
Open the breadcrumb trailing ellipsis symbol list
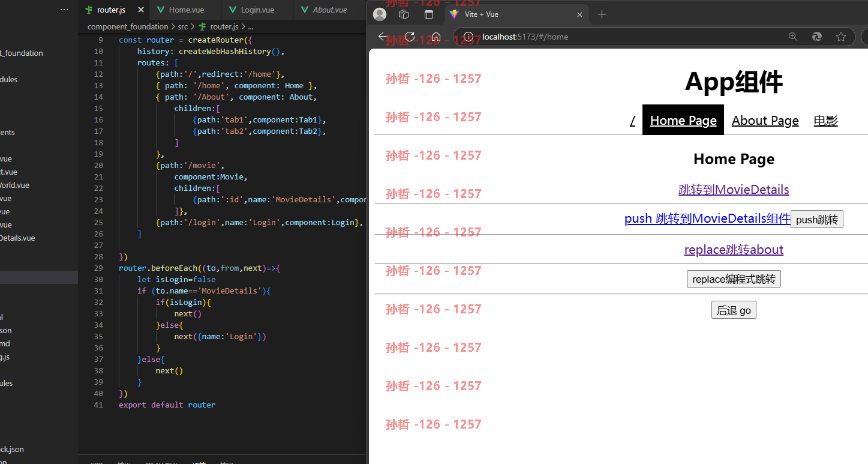[251, 26]
